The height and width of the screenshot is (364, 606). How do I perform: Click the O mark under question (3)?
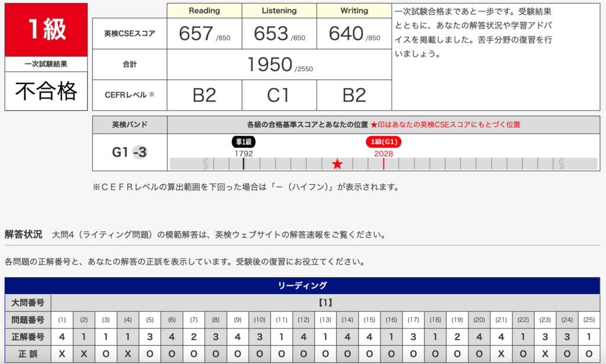coord(106,354)
